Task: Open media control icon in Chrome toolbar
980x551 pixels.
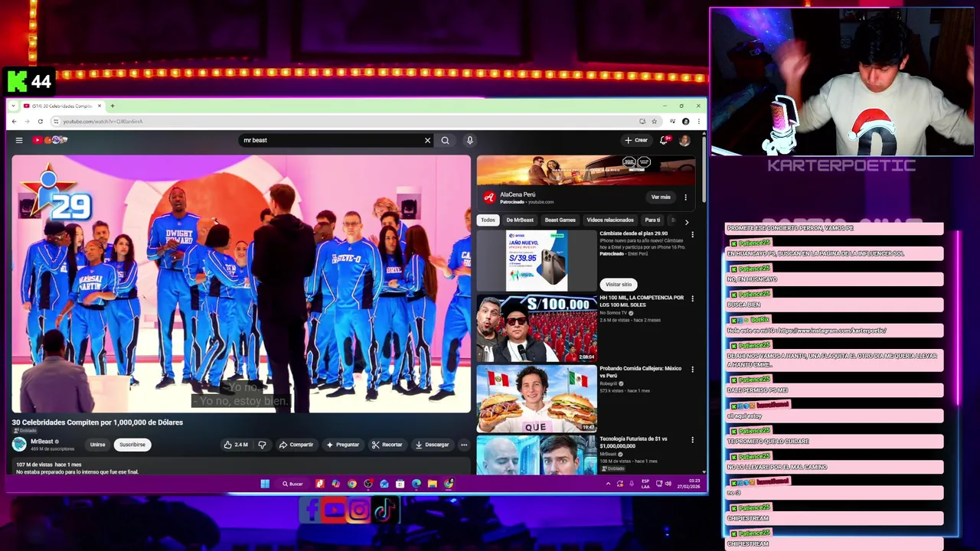Action: 672,121
